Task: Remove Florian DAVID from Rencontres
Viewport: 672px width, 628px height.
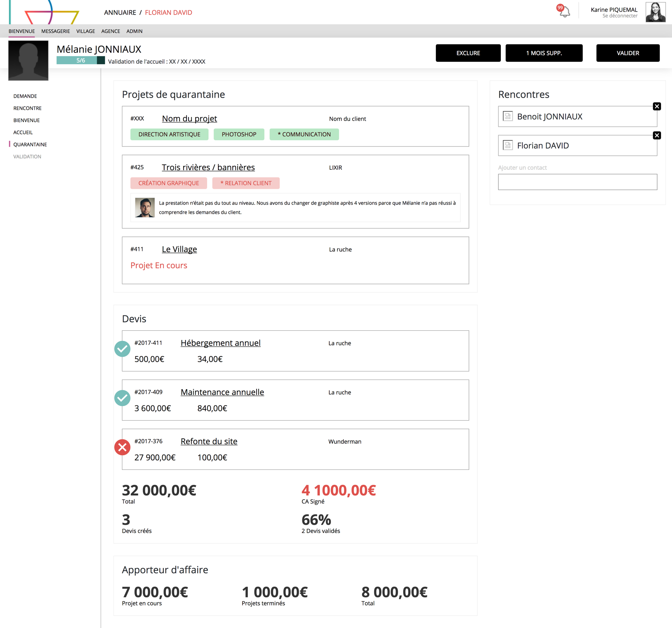Action: [x=657, y=136]
